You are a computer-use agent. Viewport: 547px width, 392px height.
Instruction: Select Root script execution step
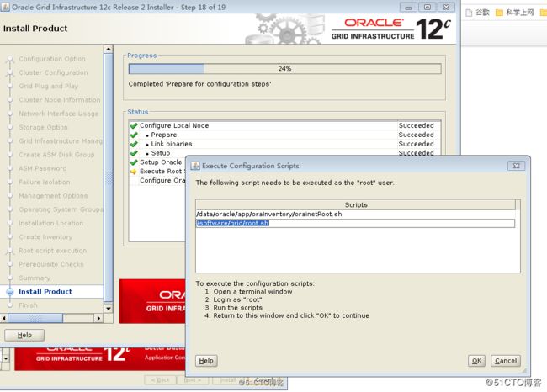(x=52, y=251)
